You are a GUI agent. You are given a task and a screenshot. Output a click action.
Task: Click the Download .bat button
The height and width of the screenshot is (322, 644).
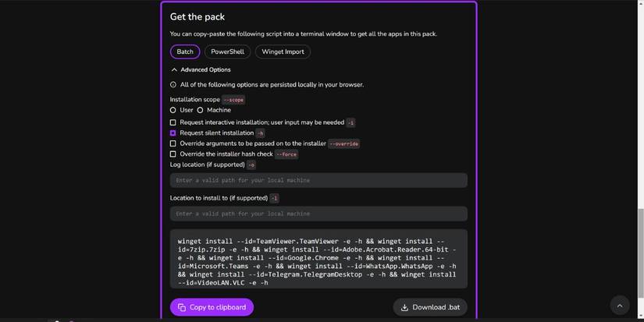click(x=430, y=307)
